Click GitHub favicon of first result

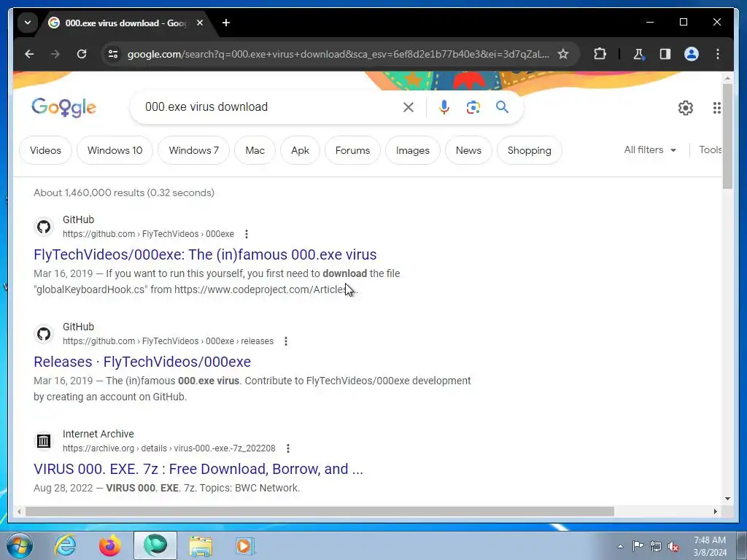click(44, 227)
